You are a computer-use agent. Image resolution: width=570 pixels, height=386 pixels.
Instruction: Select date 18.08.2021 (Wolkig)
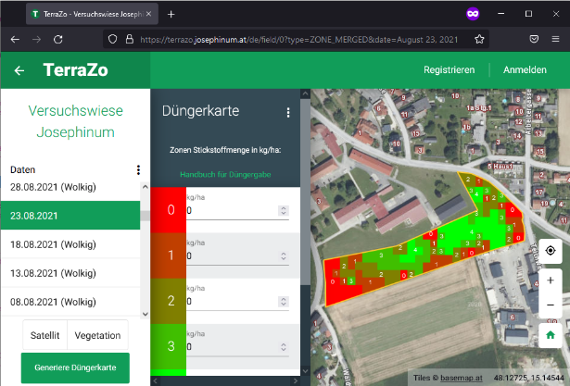71,244
